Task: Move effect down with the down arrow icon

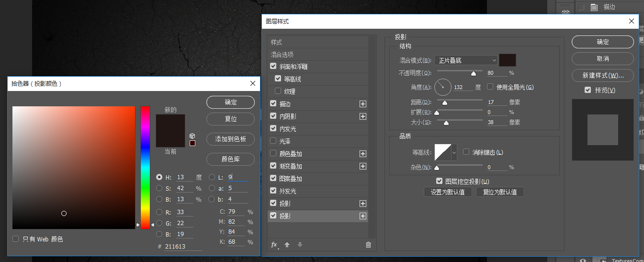Action: [300, 245]
